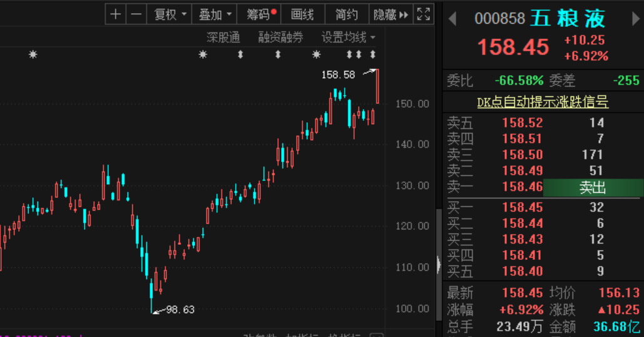644x337 pixels.
Task: Expand 设置均线 moving average settings
Action: 348,38
